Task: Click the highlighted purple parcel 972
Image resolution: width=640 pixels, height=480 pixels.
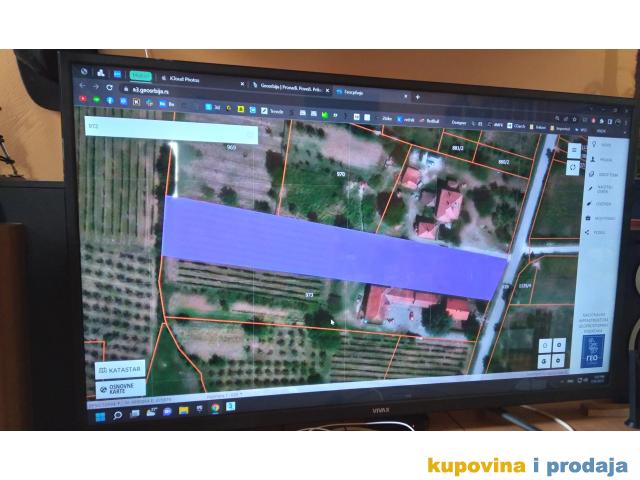Action: click(x=330, y=245)
